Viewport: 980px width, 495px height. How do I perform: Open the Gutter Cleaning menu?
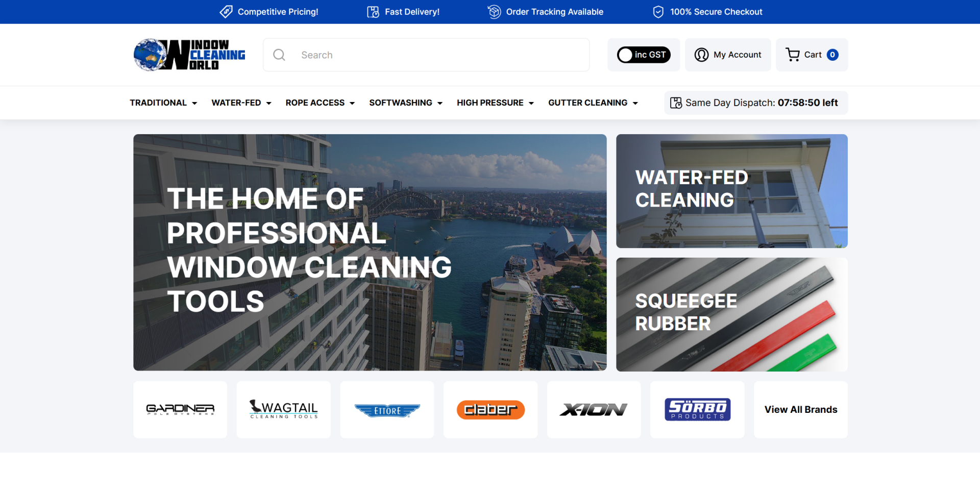pyautogui.click(x=593, y=103)
